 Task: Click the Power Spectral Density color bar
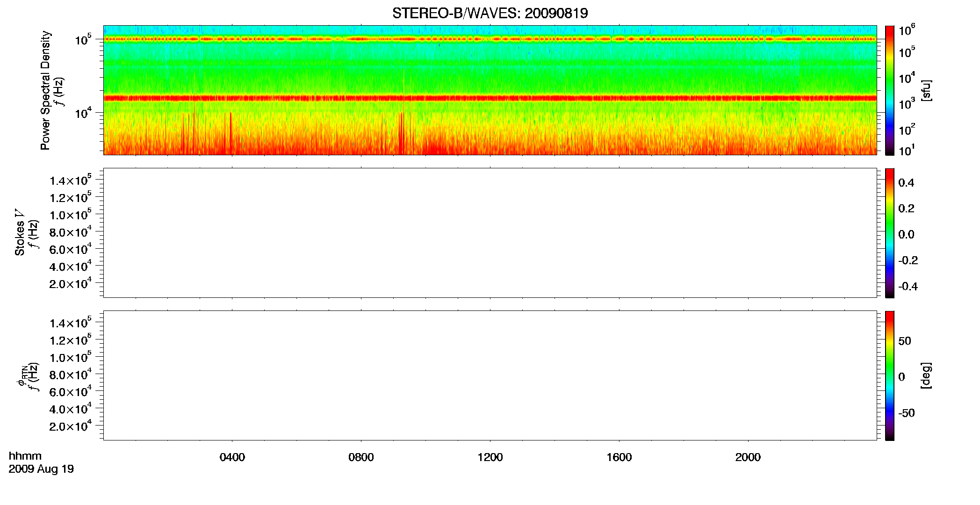[x=889, y=90]
